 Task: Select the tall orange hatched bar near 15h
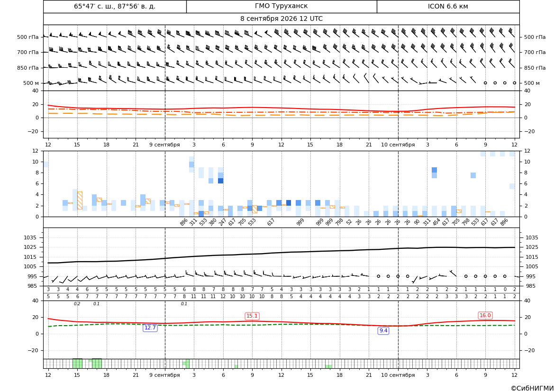[80, 201]
